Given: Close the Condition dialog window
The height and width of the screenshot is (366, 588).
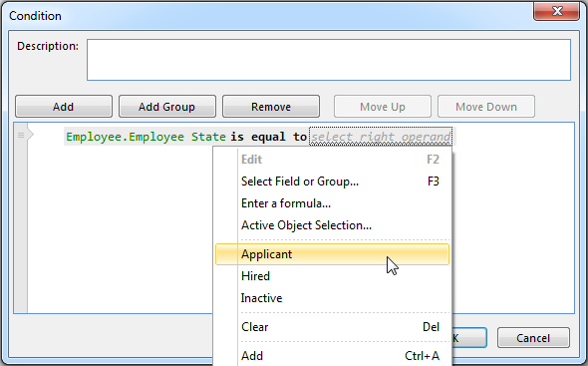Looking at the screenshot, I should [x=556, y=11].
